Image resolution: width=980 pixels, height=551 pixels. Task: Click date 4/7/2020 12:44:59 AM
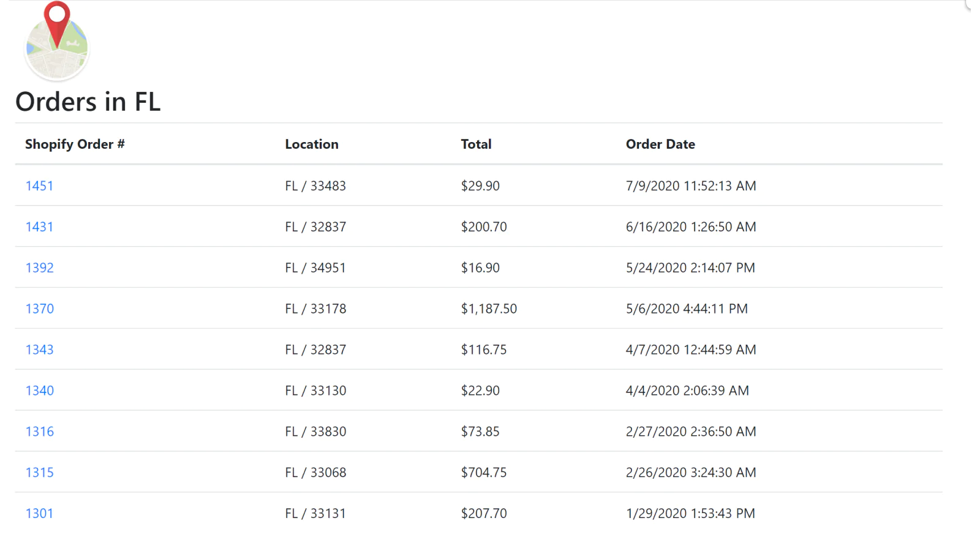pyautogui.click(x=691, y=350)
